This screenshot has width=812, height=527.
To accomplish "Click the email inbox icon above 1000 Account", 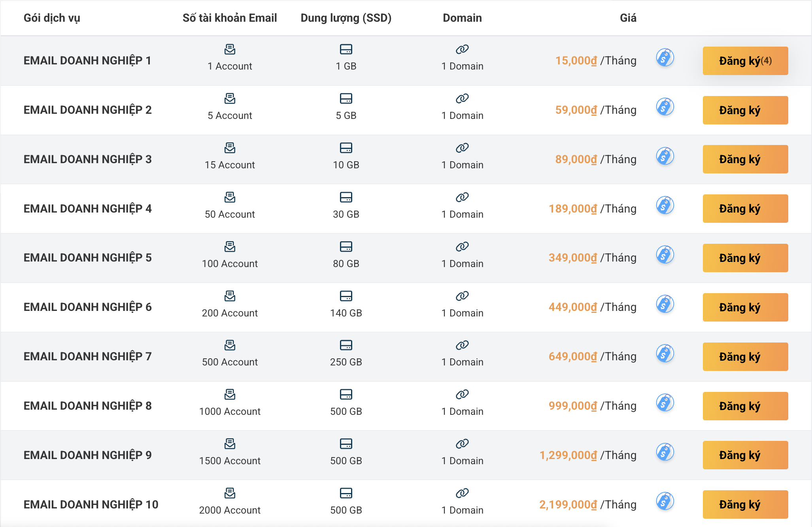I will coord(230,394).
